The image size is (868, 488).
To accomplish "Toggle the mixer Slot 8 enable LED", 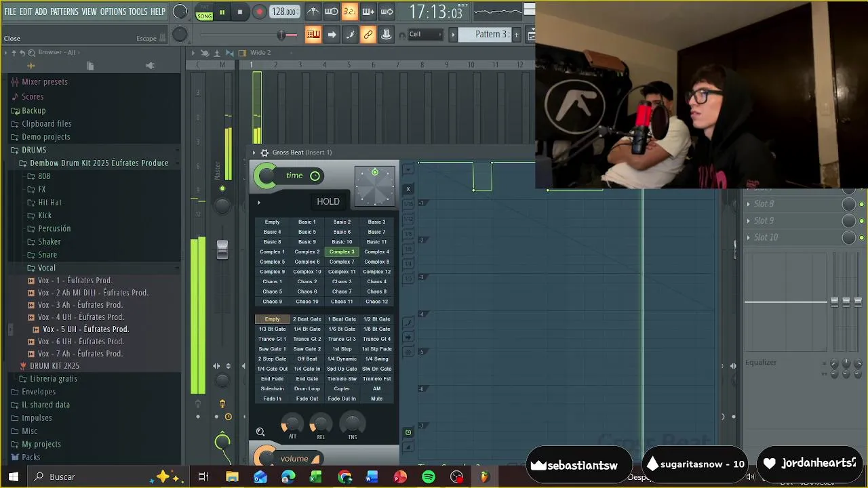I will (x=862, y=204).
